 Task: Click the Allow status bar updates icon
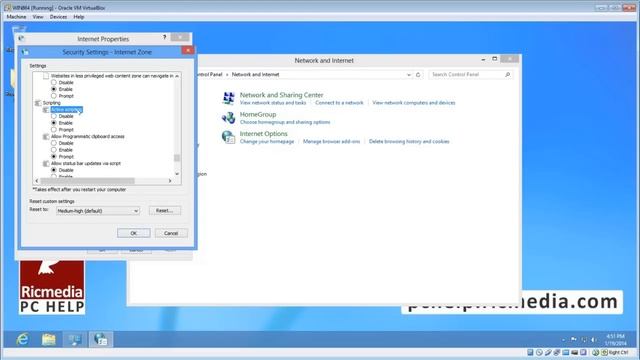[46, 164]
